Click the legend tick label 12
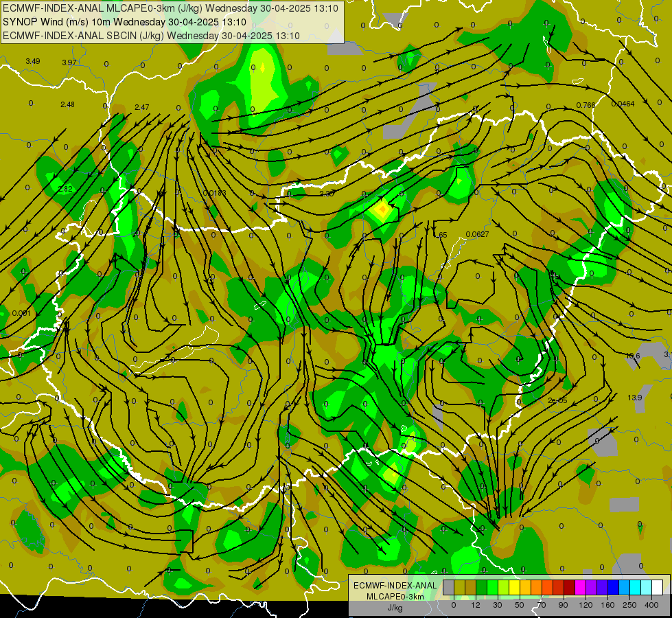The height and width of the screenshot is (618, 672). (475, 605)
